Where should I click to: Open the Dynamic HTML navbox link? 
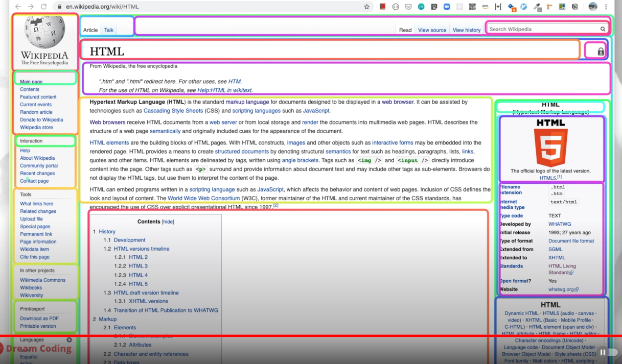point(522,313)
